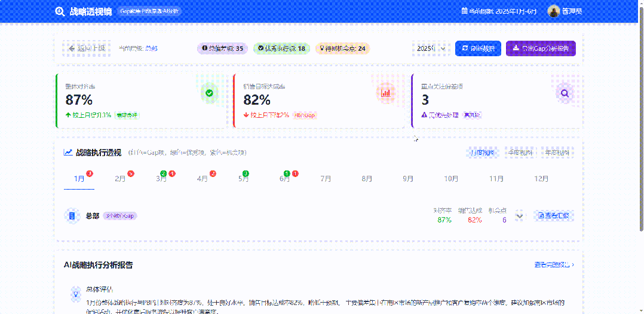Switch to 月度视图 view toggle
This screenshot has width=644, height=314.
pyautogui.click(x=483, y=153)
